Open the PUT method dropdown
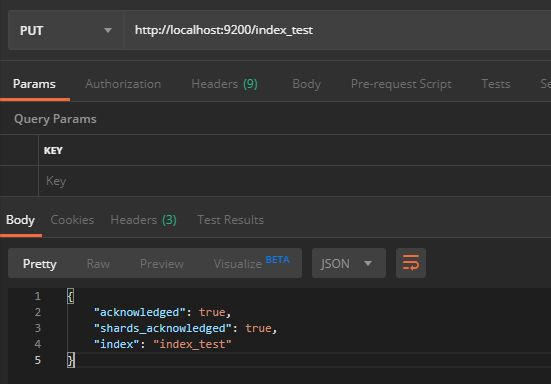 (66, 31)
